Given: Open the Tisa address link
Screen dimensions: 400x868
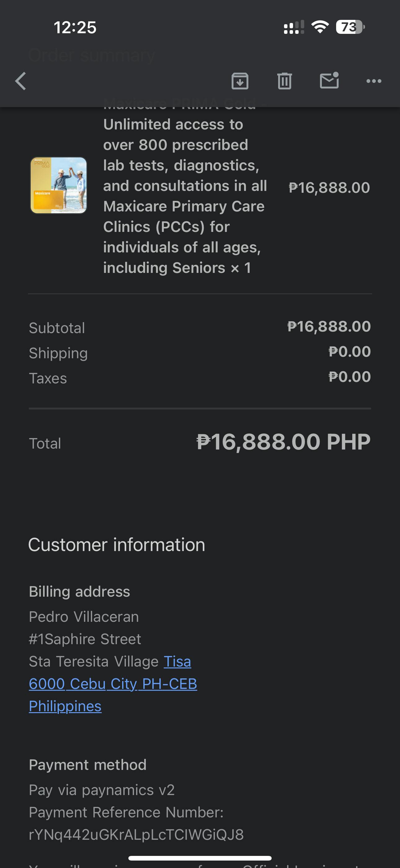Looking at the screenshot, I should click(177, 662).
